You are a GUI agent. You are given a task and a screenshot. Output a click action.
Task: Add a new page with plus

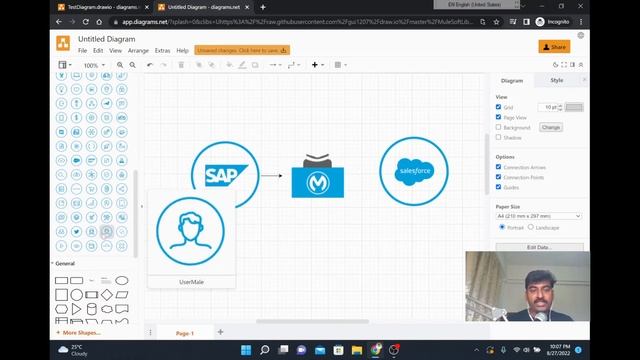(220, 332)
